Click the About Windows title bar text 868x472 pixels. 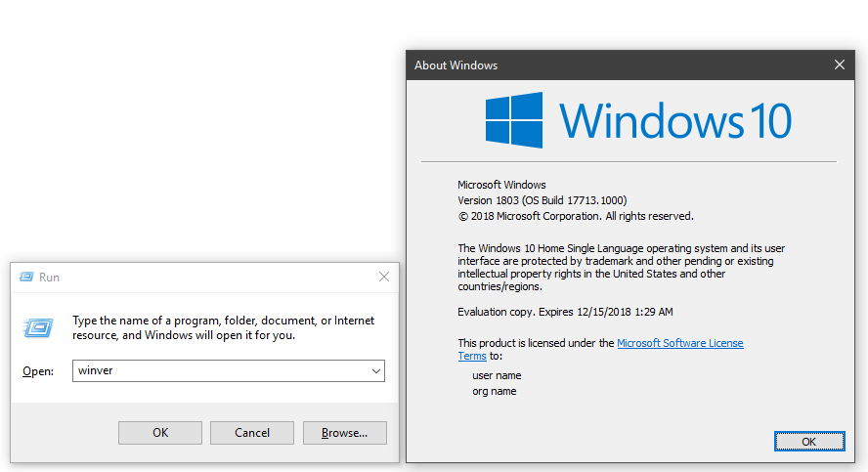click(456, 65)
